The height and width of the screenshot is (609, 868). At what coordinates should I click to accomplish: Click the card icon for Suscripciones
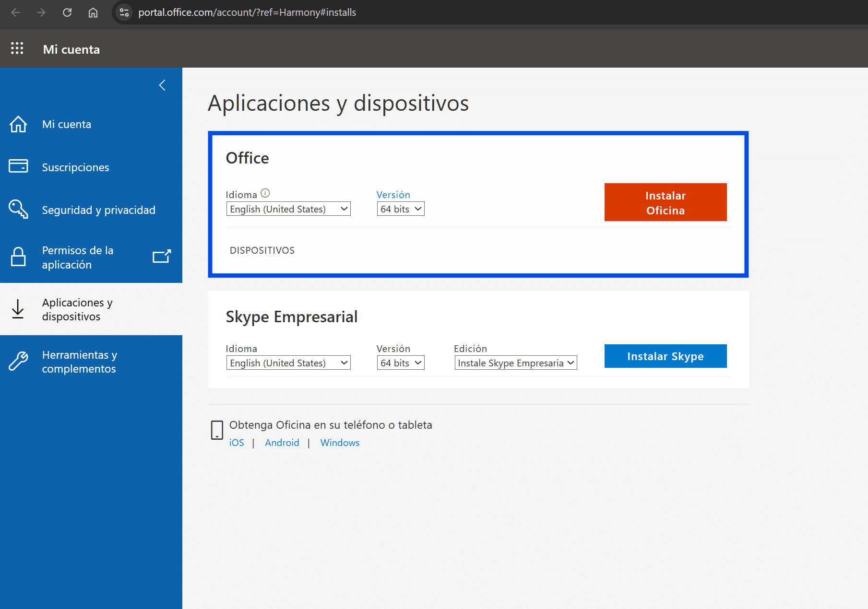(18, 166)
